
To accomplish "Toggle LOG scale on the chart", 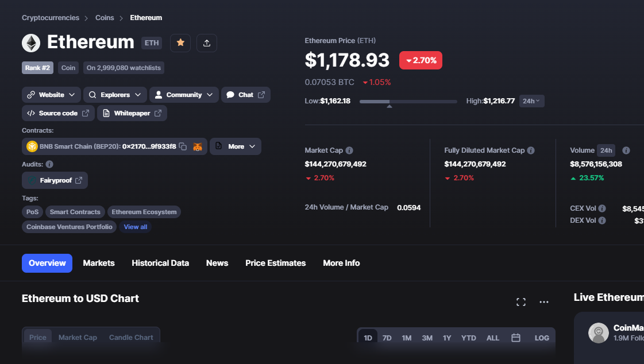I will click(x=542, y=338).
